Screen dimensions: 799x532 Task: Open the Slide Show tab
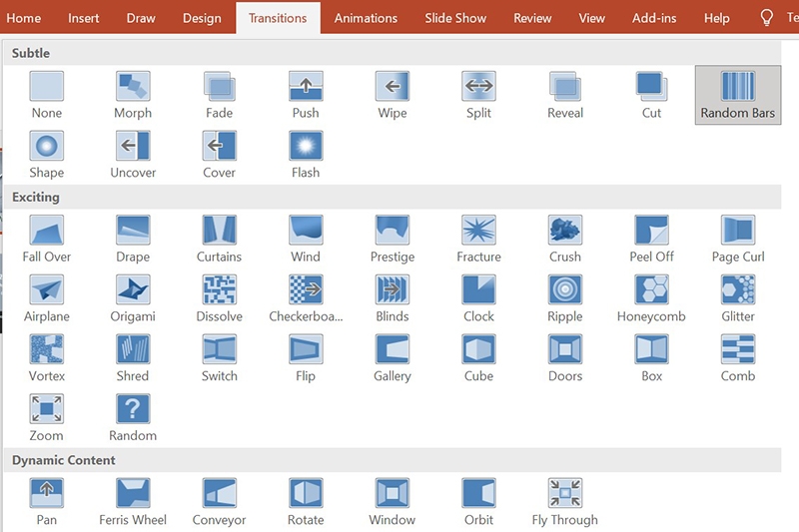point(455,18)
